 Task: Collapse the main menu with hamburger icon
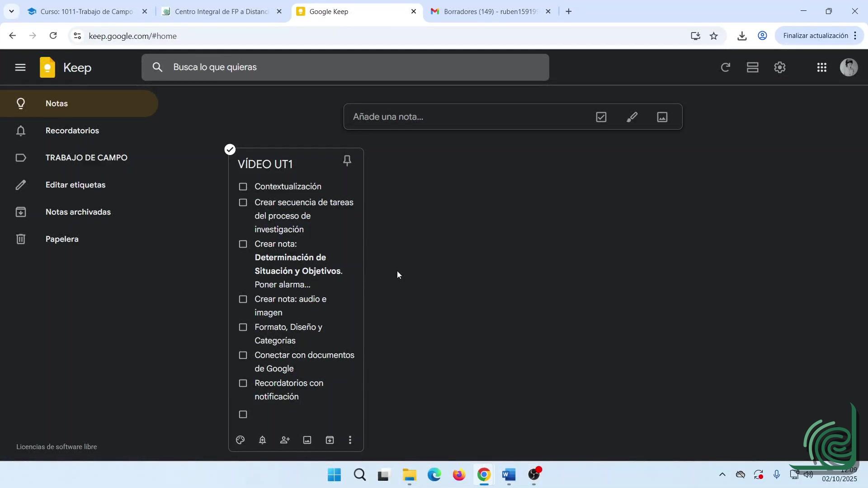20,68
